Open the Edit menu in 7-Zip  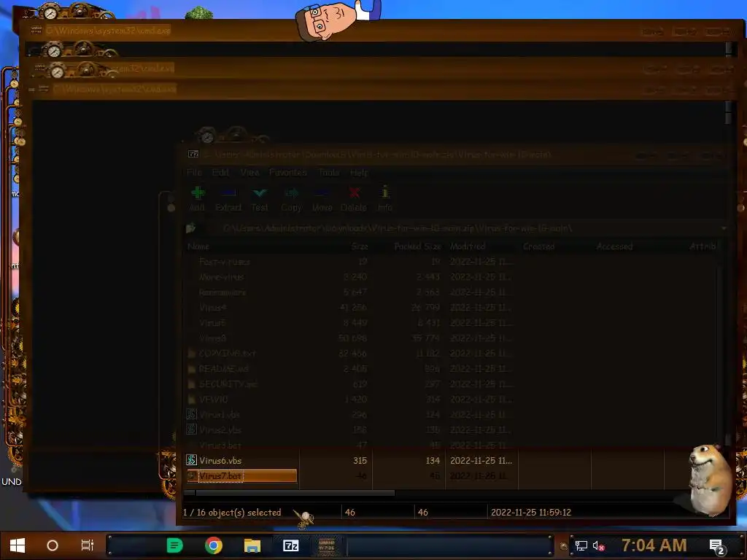click(x=220, y=172)
